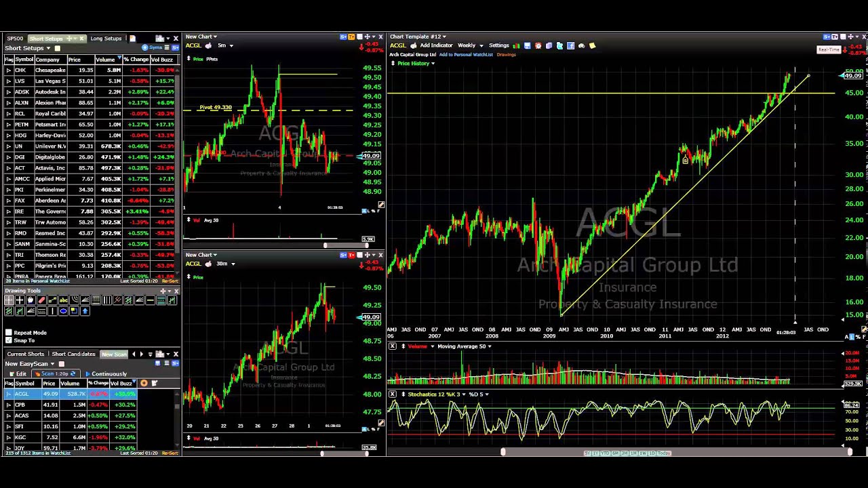This screenshot has height=488, width=868.
Task: Click the yellow note icon in chart toolbar
Action: pos(592,45)
